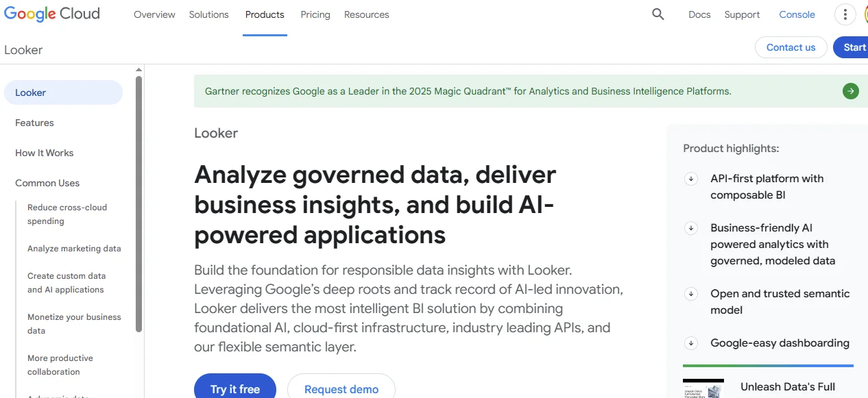The image size is (868, 398).
Task: Click the green arrow on Gartner banner
Action: coord(851,91)
